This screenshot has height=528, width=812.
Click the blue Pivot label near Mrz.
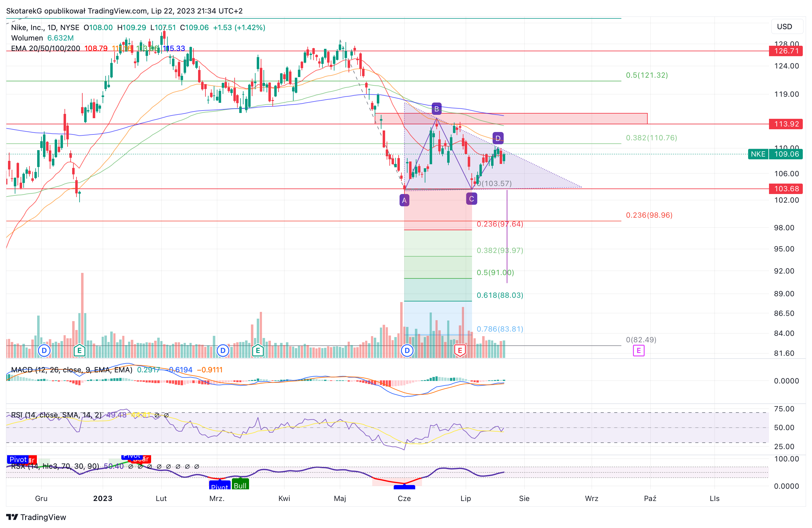[x=219, y=485]
